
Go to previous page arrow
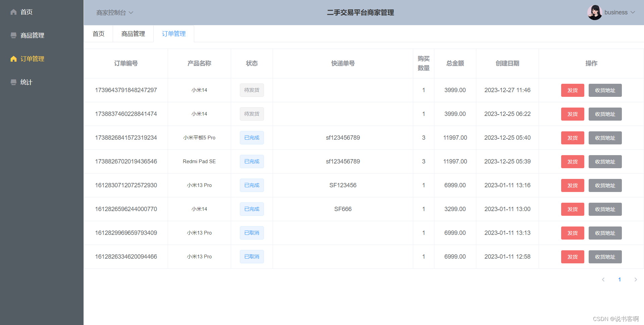[x=603, y=279]
